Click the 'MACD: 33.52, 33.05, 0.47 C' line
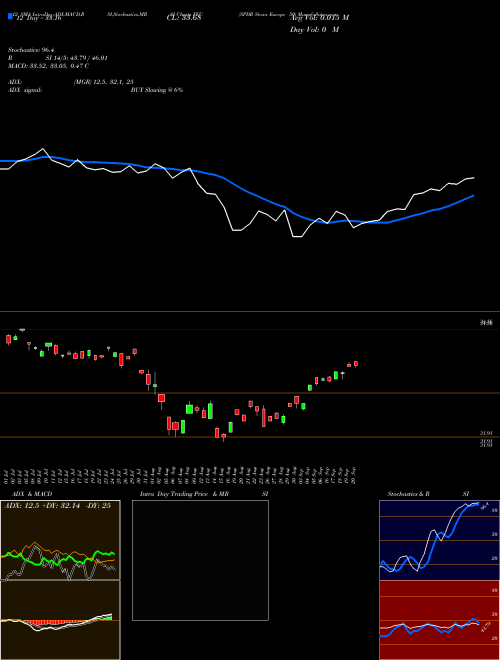The width and height of the screenshot is (500, 660). tap(48, 66)
